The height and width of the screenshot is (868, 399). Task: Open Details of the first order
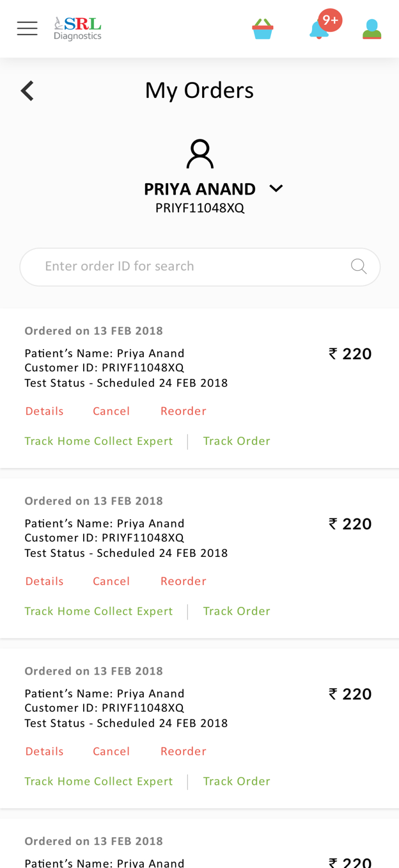tap(45, 411)
